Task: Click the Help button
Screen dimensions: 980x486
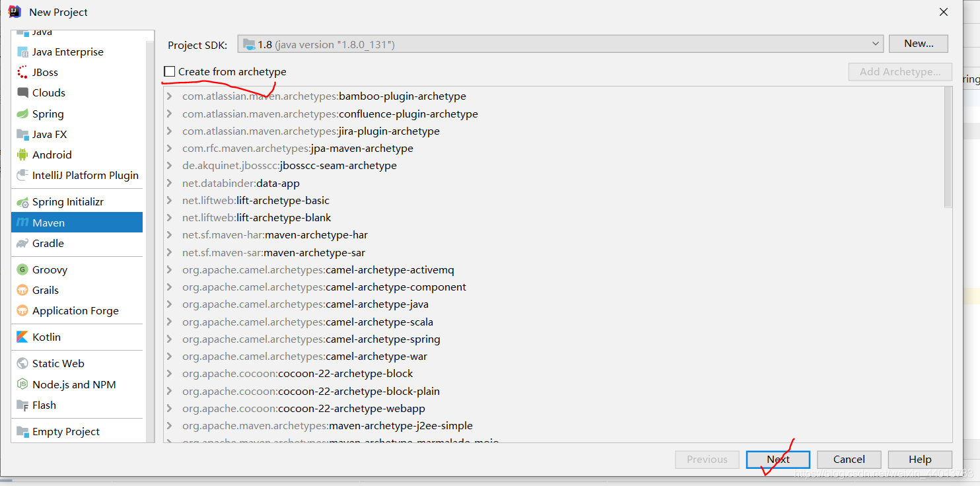Action: pos(920,460)
